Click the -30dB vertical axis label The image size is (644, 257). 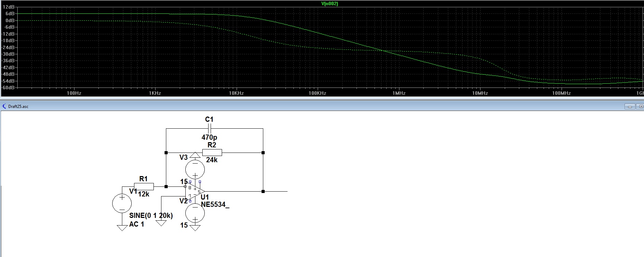click(9, 54)
